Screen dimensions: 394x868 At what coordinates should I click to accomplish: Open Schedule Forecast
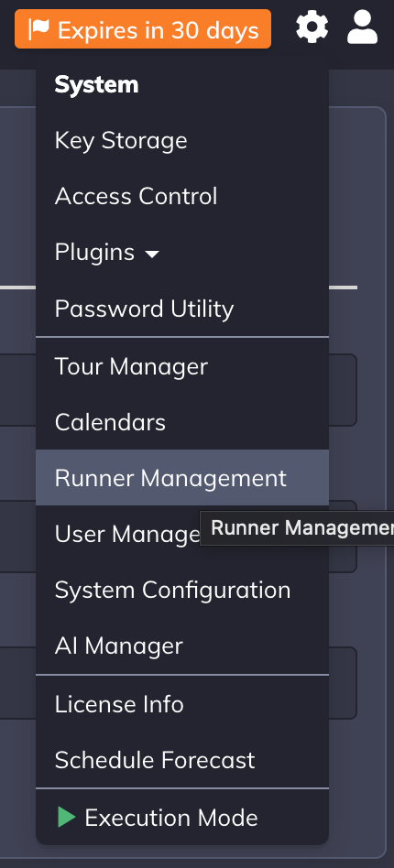tap(182, 760)
